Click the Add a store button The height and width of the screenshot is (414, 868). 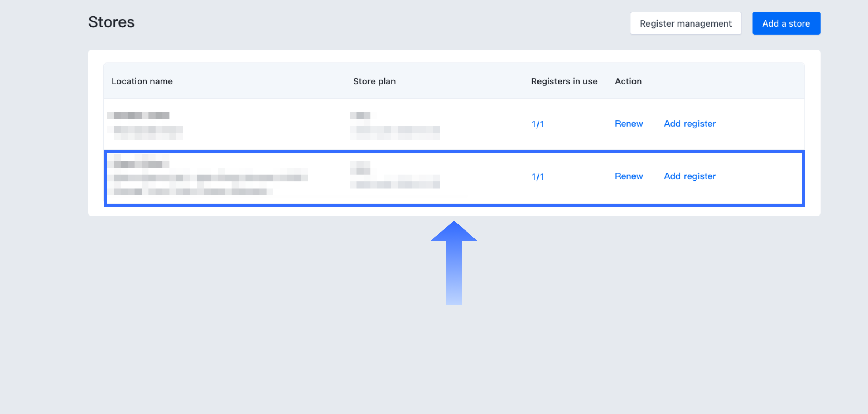coord(786,23)
